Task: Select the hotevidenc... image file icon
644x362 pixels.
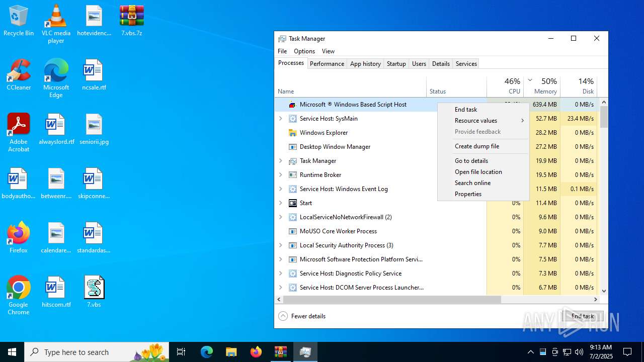Action: 94,21
